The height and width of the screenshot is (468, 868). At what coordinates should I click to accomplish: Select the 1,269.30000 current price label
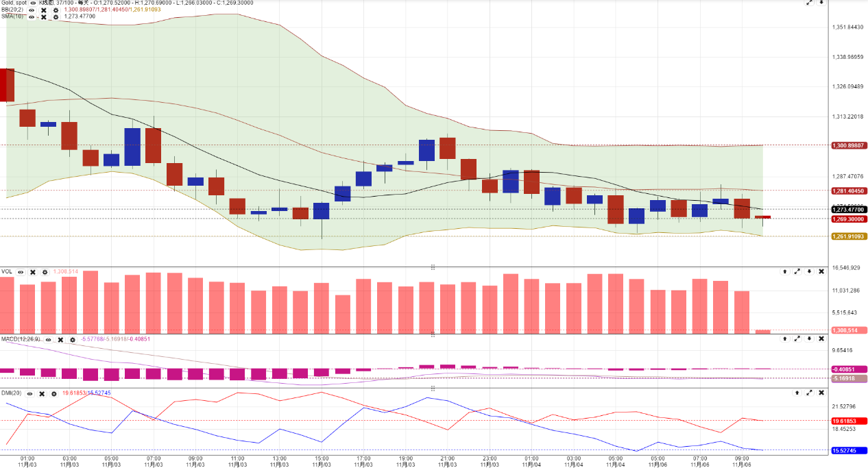pos(849,219)
